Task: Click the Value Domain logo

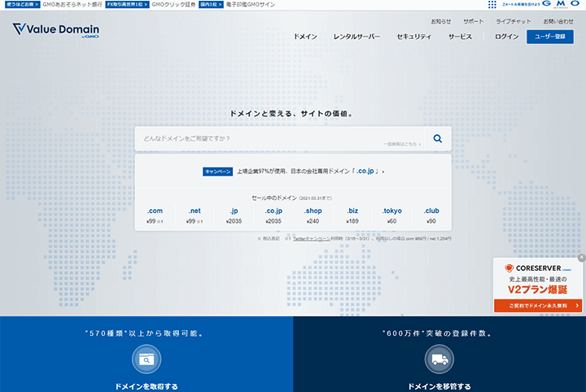Action: coord(56,32)
